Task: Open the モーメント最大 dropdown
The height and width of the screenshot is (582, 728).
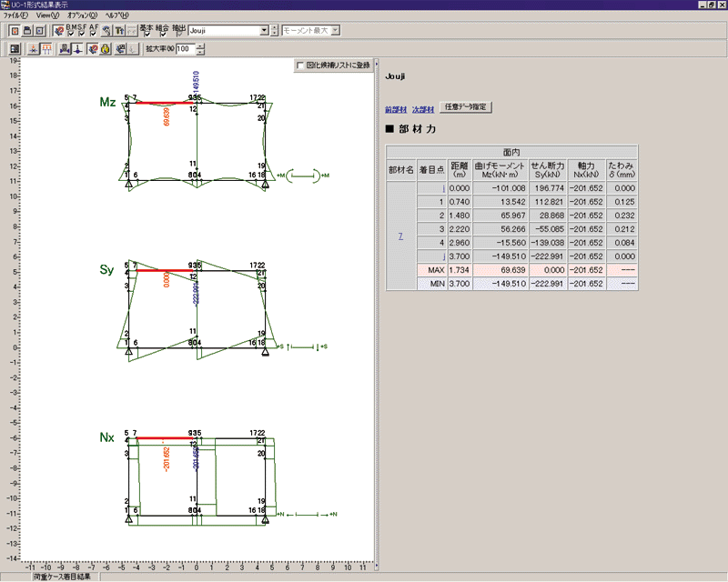Action: coord(336,30)
